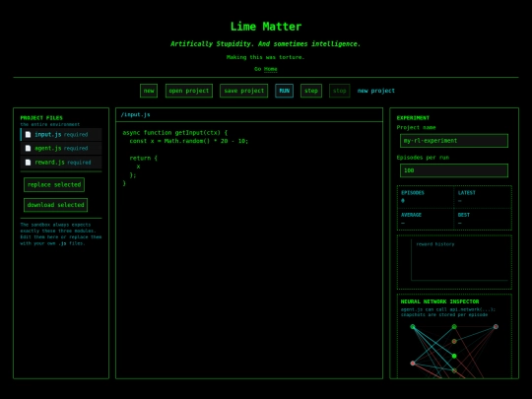Screen dimensions: 532x399
Task: Click the LATEST stat cell
Action: (x=483, y=197)
